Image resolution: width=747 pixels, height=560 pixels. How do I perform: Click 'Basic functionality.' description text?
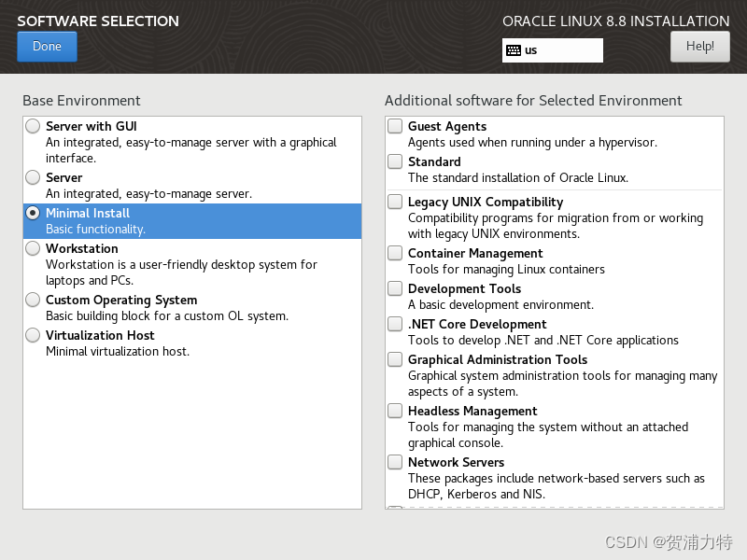tap(96, 229)
